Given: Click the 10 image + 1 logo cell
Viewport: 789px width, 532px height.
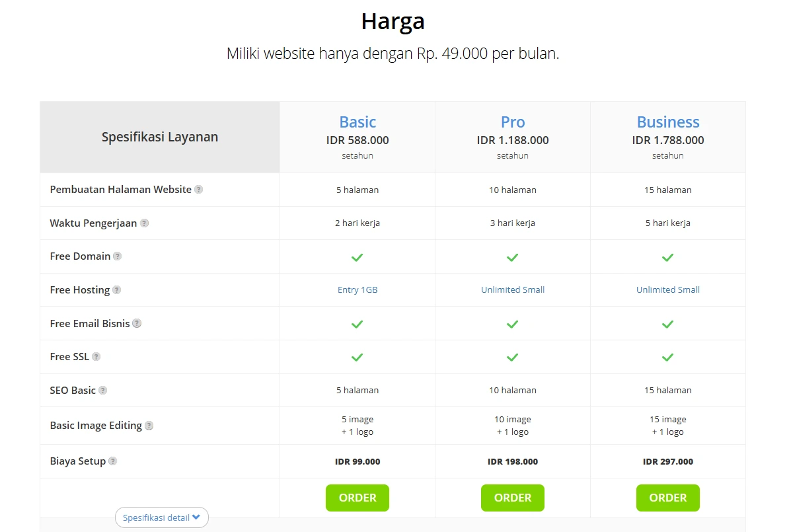Looking at the screenshot, I should coord(512,426).
